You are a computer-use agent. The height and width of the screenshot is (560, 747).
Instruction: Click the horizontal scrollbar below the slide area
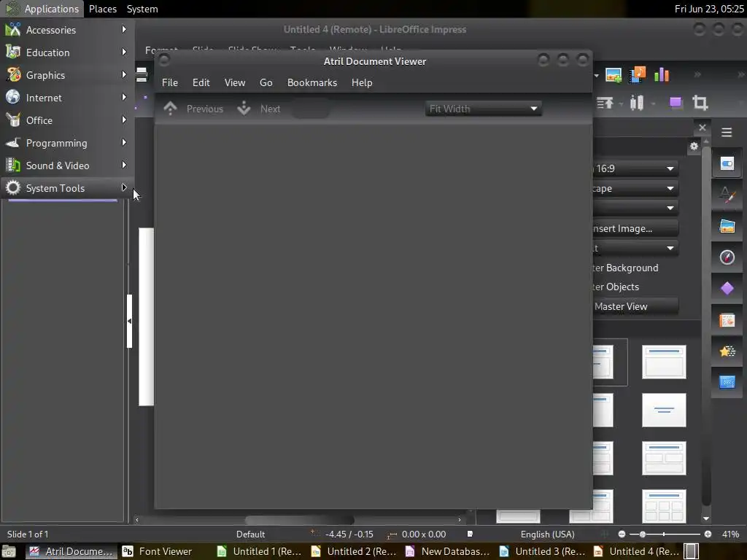tap(299, 519)
